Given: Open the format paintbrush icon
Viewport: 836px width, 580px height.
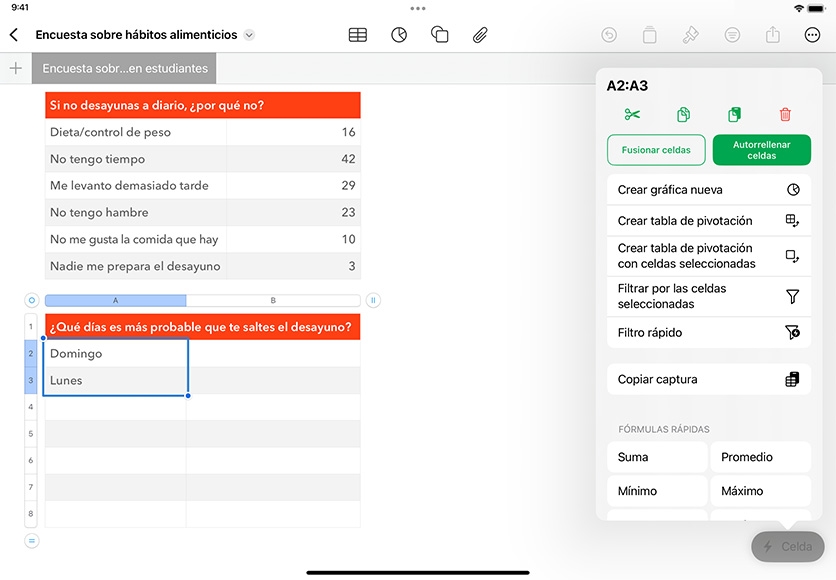Looking at the screenshot, I should [x=690, y=35].
